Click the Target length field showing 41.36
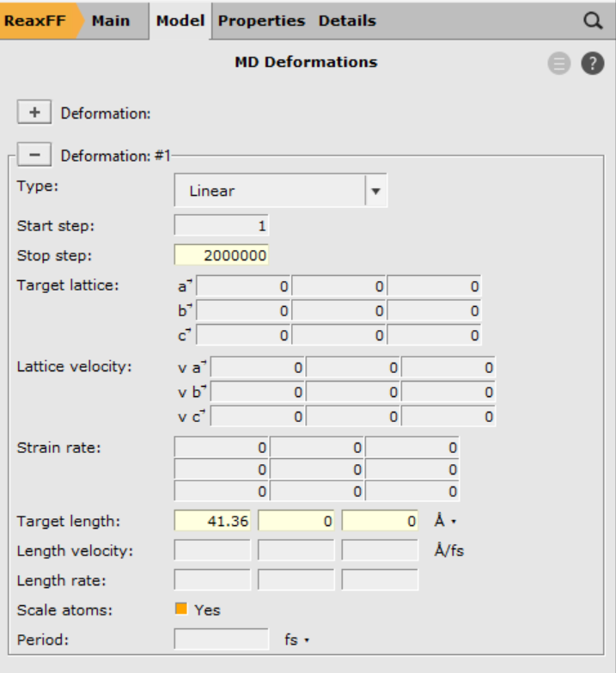This screenshot has height=673, width=616. [213, 521]
